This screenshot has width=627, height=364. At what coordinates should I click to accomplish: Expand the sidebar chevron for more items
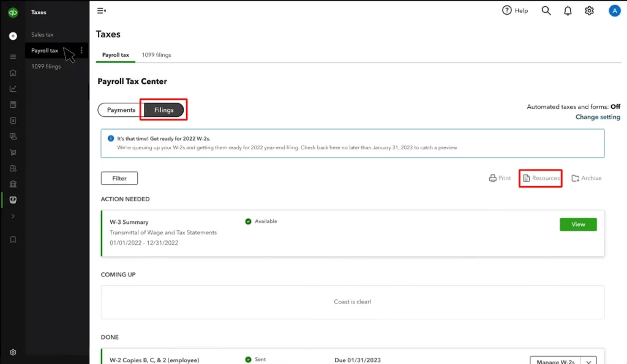point(13,216)
